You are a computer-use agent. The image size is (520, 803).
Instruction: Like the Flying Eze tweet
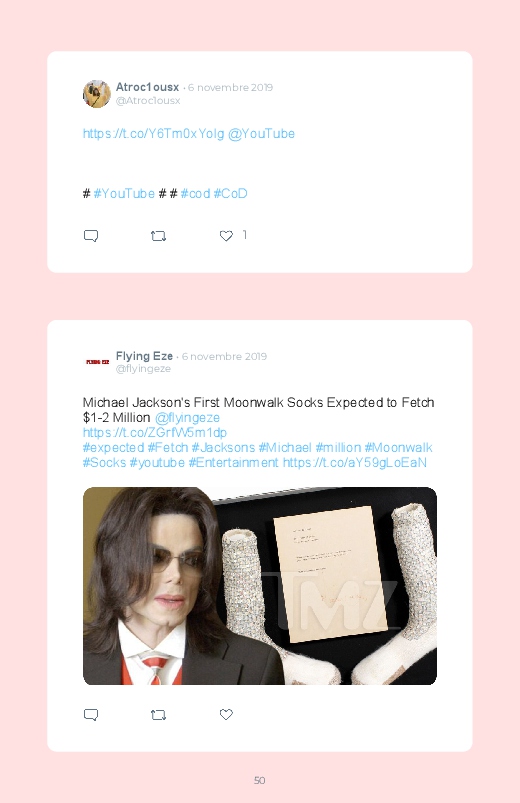click(x=226, y=714)
